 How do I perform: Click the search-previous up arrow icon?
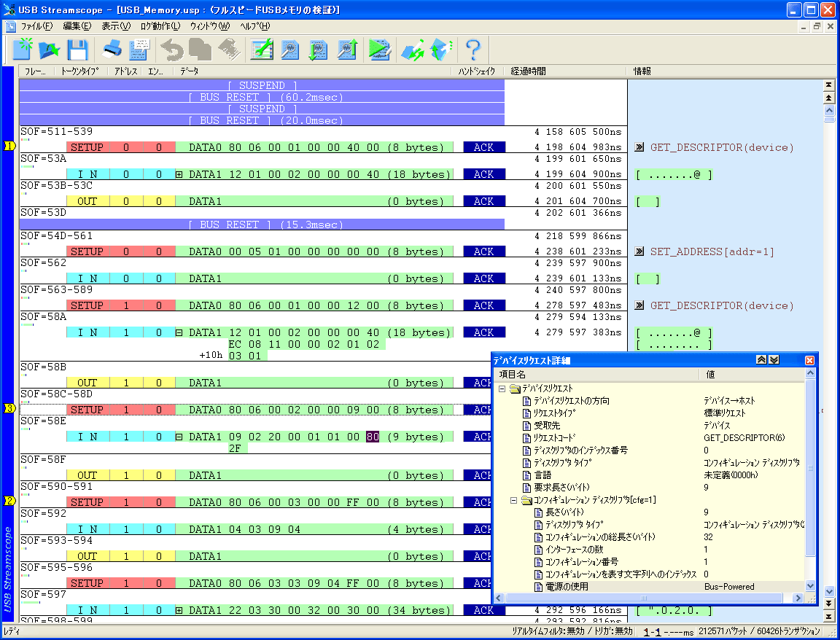point(347,50)
